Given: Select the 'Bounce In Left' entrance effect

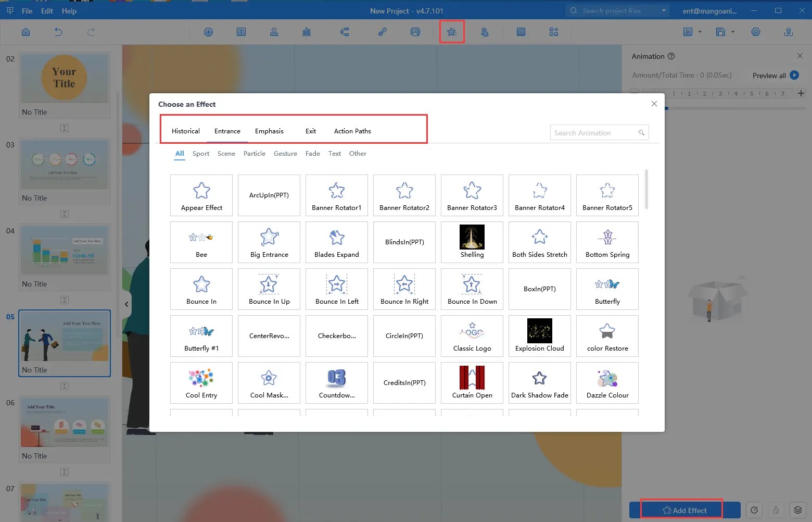Looking at the screenshot, I should [336, 289].
